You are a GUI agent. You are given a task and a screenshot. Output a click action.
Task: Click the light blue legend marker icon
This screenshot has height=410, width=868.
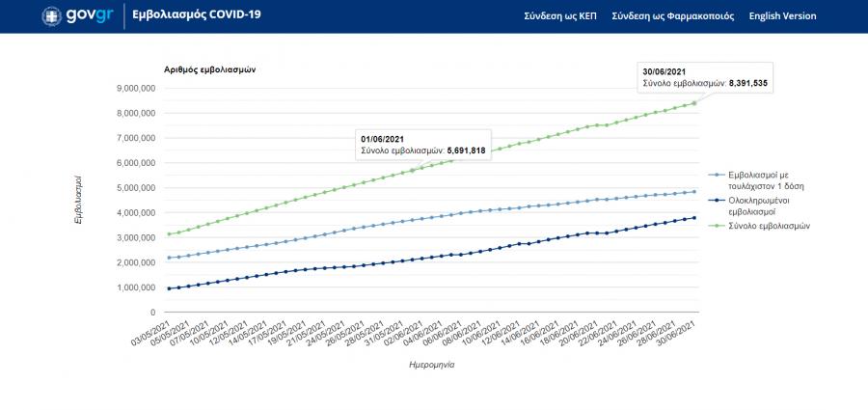[x=716, y=175]
